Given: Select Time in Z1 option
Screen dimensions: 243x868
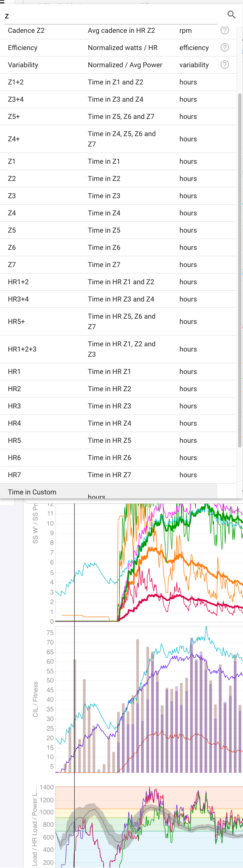Looking at the screenshot, I should point(118,161).
